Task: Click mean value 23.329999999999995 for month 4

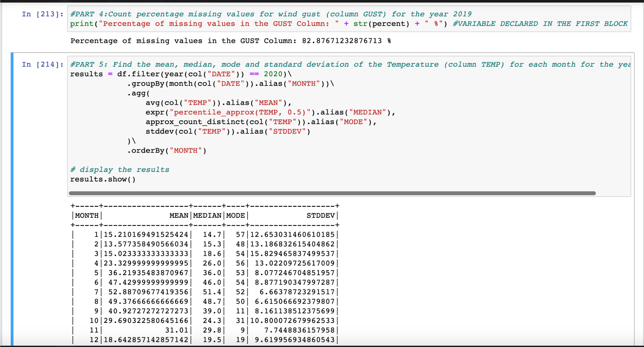Action: (146, 264)
